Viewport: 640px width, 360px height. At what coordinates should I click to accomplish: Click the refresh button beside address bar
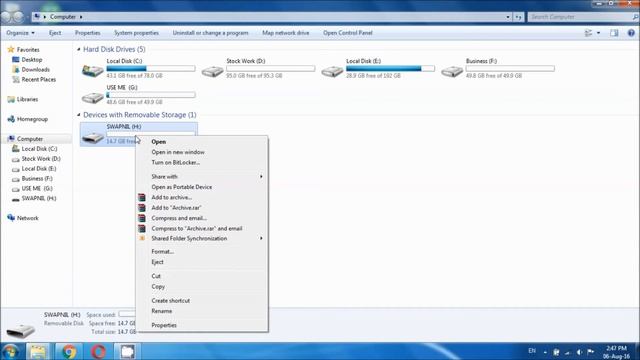point(518,17)
